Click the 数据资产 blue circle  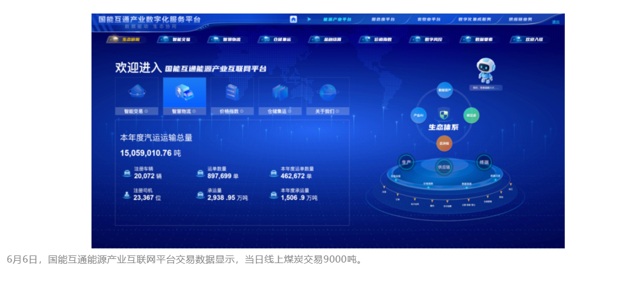445,90
